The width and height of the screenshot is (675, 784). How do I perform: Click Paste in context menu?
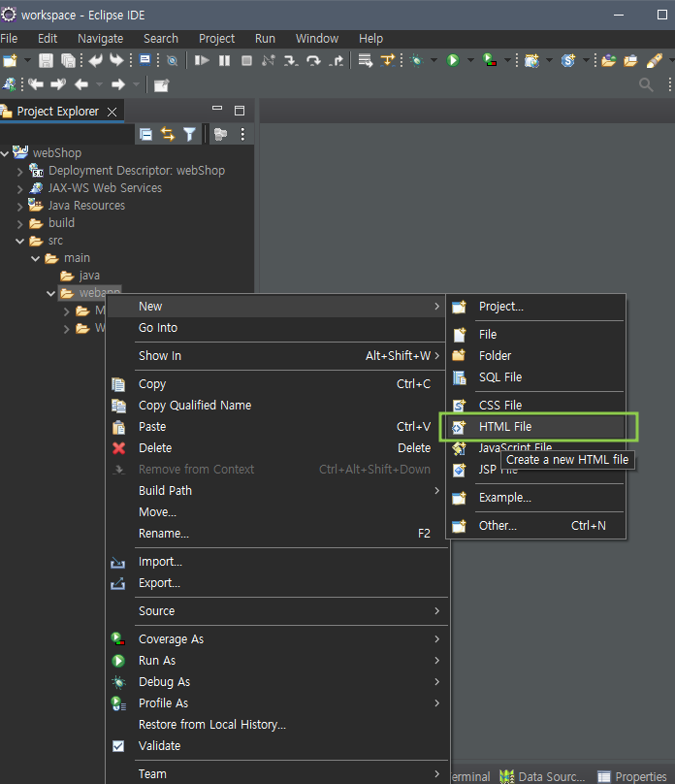coord(276,427)
